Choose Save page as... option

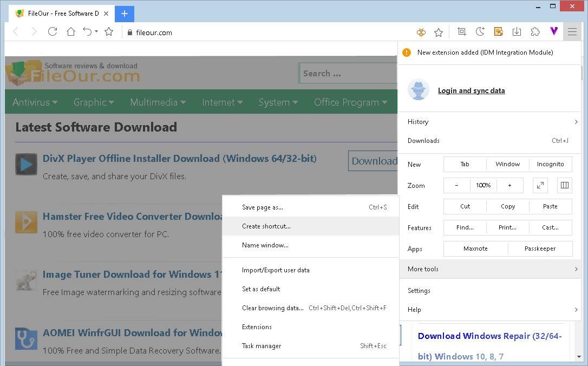[310, 207]
